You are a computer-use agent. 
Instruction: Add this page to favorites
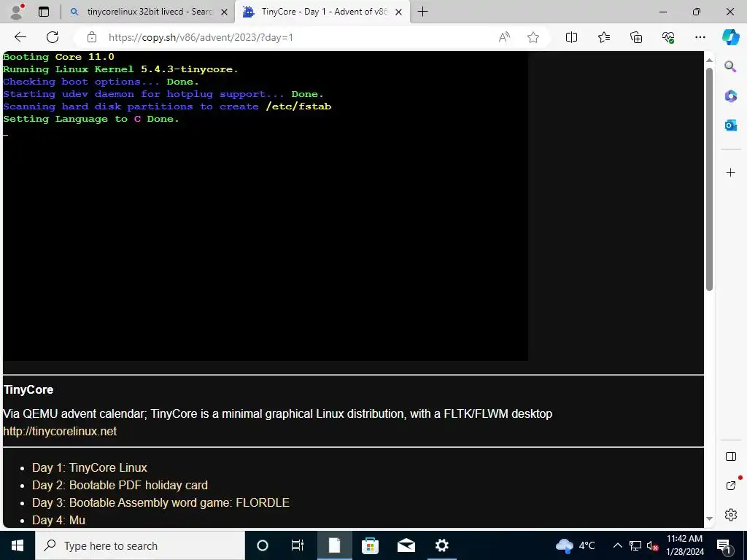(533, 37)
